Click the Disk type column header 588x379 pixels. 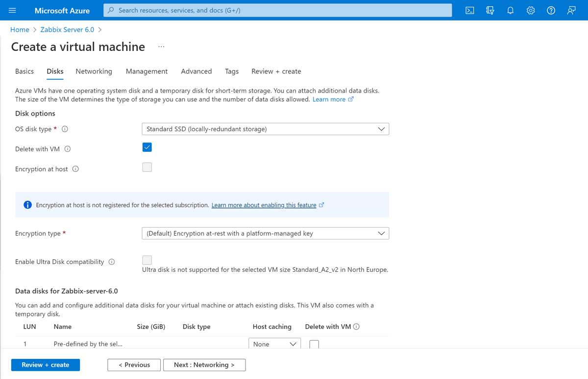pyautogui.click(x=196, y=327)
